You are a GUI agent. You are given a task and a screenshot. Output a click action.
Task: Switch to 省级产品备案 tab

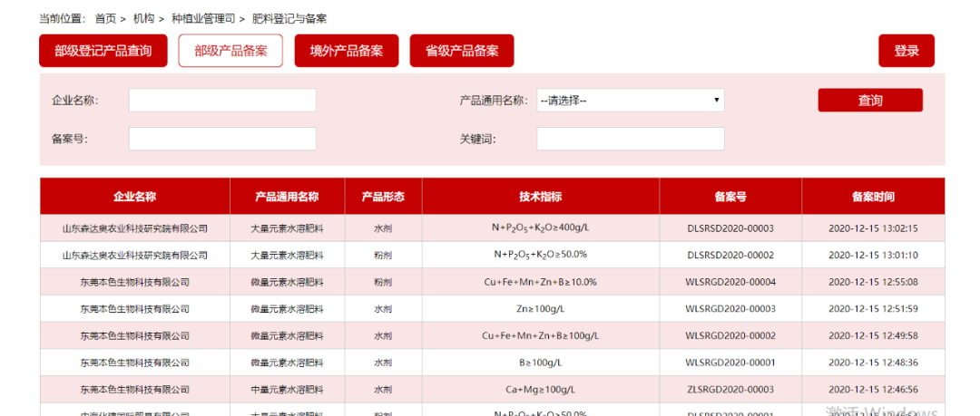click(461, 51)
